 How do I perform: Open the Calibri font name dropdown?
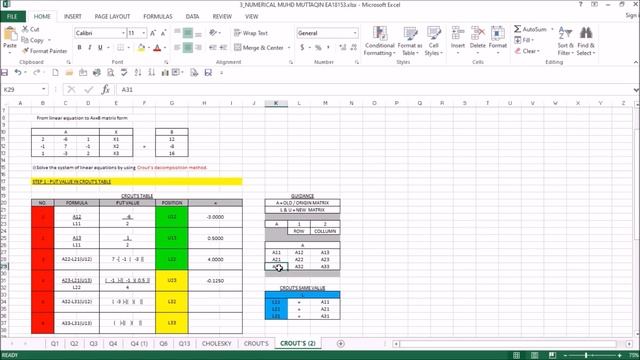click(x=123, y=33)
